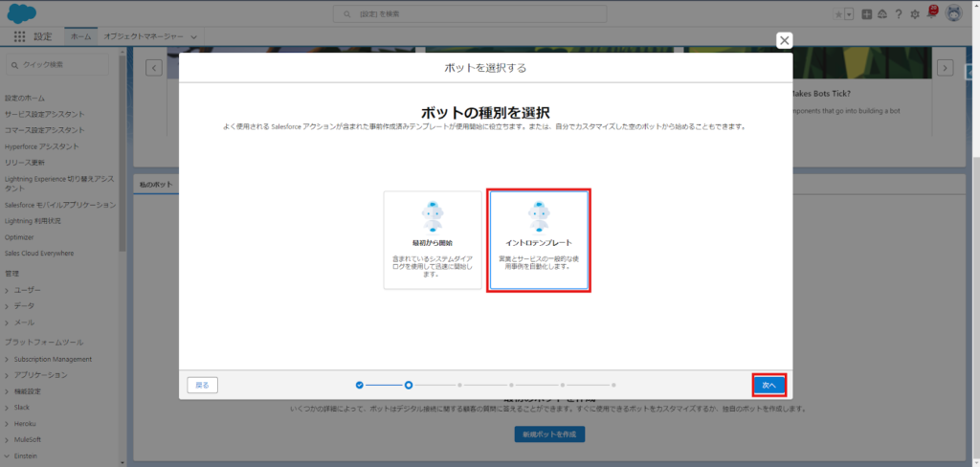
Task: Open Lightning 利用状況 link
Action: (33, 221)
